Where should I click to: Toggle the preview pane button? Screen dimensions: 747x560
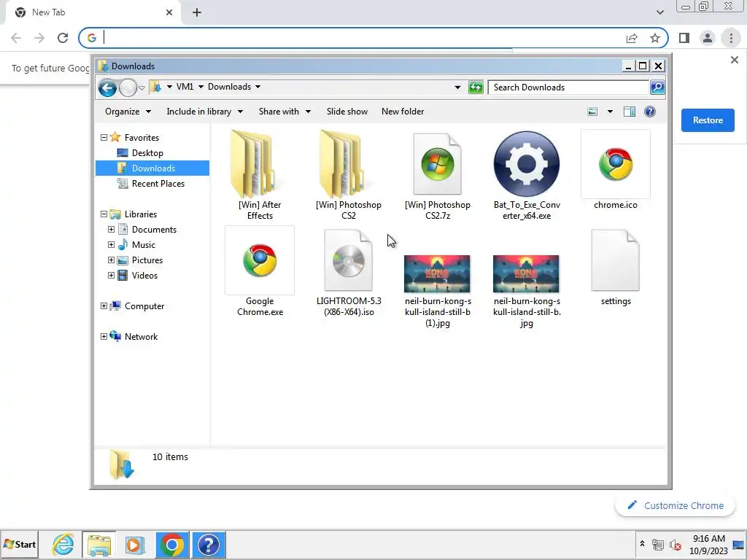point(630,112)
